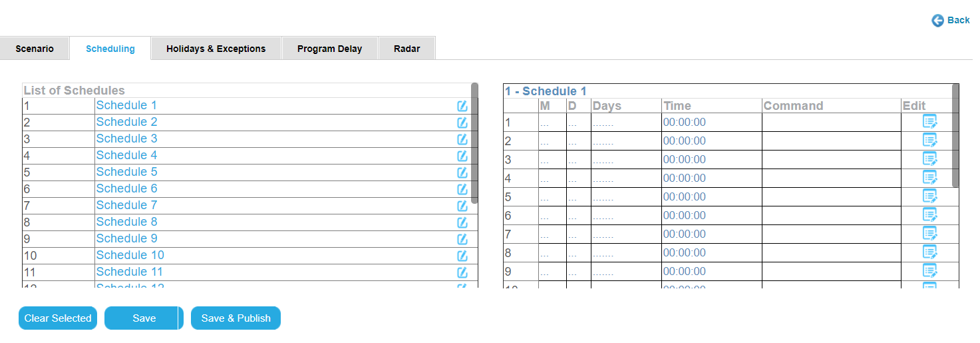The width and height of the screenshot is (980, 343).
Task: Click the List of Schedules scrollbar
Action: click(474, 143)
